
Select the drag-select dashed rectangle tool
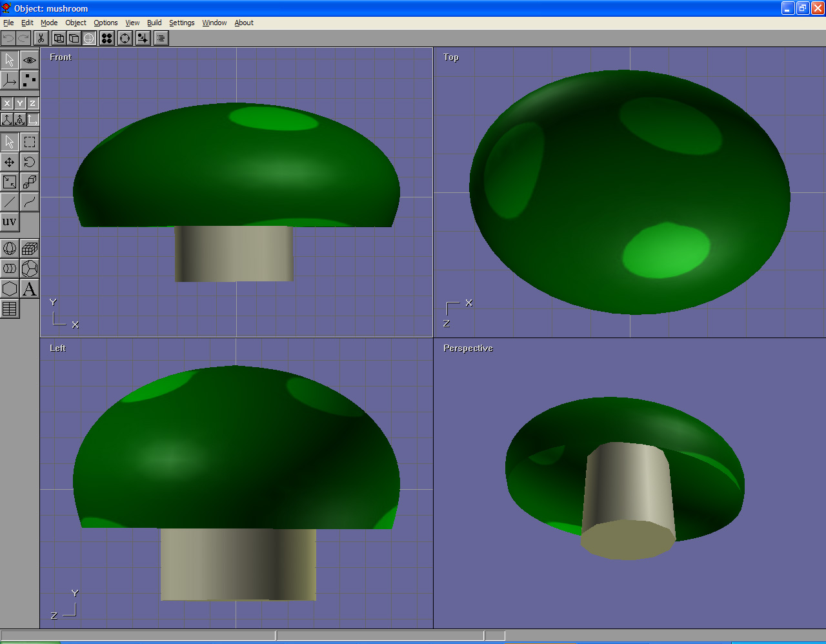30,142
